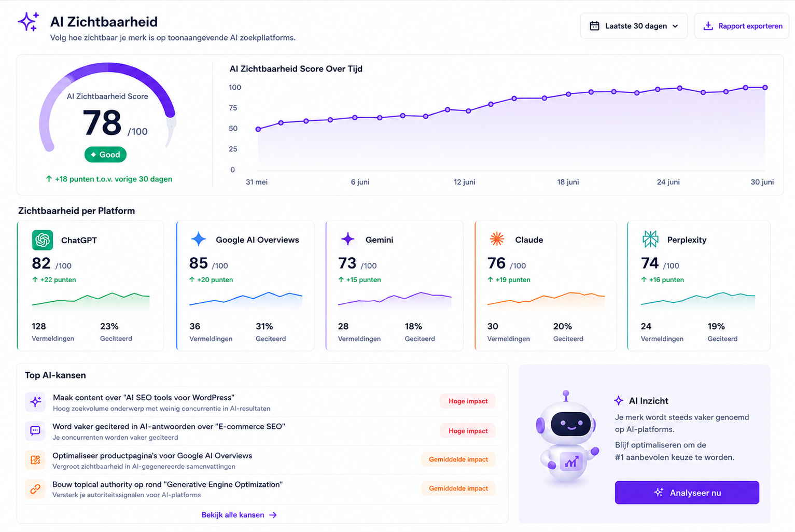Open the Bekijk alle kansen link
795x532 pixels.
[x=239, y=515]
